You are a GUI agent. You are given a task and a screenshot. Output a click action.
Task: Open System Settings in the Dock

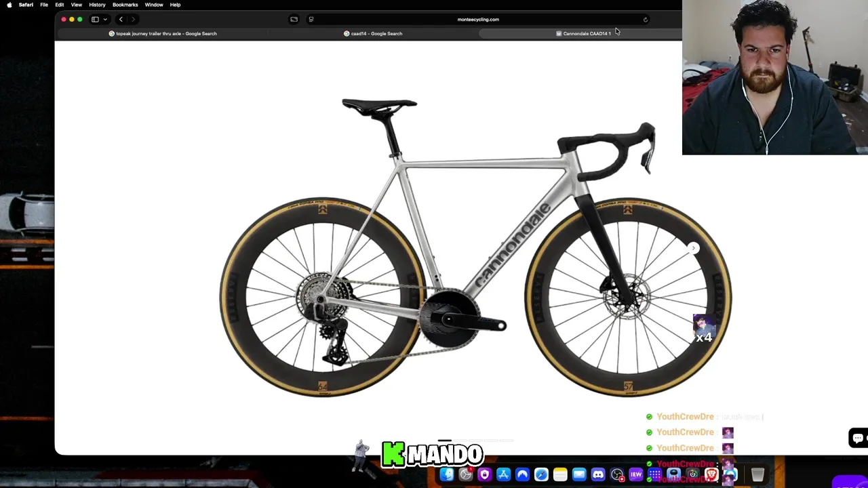[466, 474]
